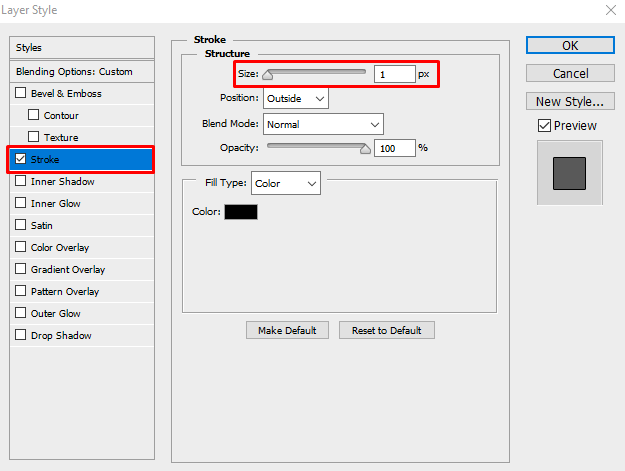Image resolution: width=625 pixels, height=471 pixels.
Task: Enable the Contour checkbox
Action: (33, 115)
